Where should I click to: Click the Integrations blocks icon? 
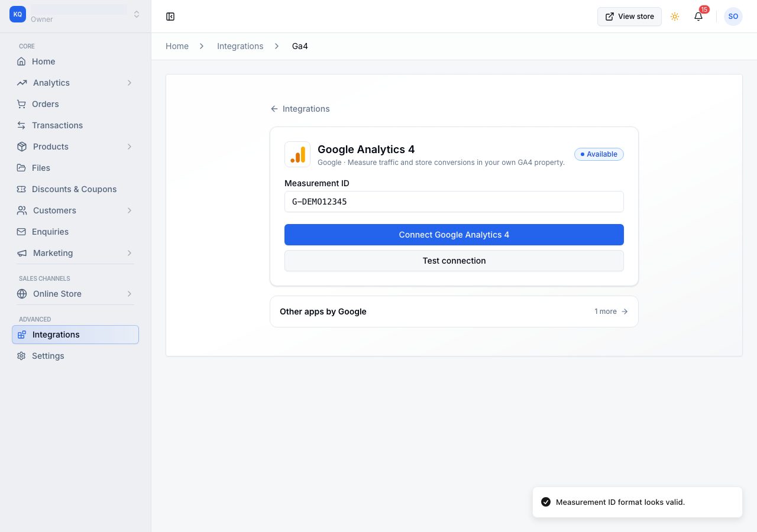(22, 335)
